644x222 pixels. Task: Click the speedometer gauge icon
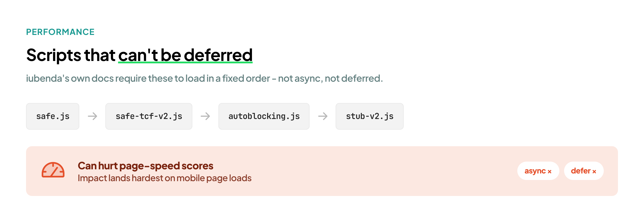(x=53, y=170)
